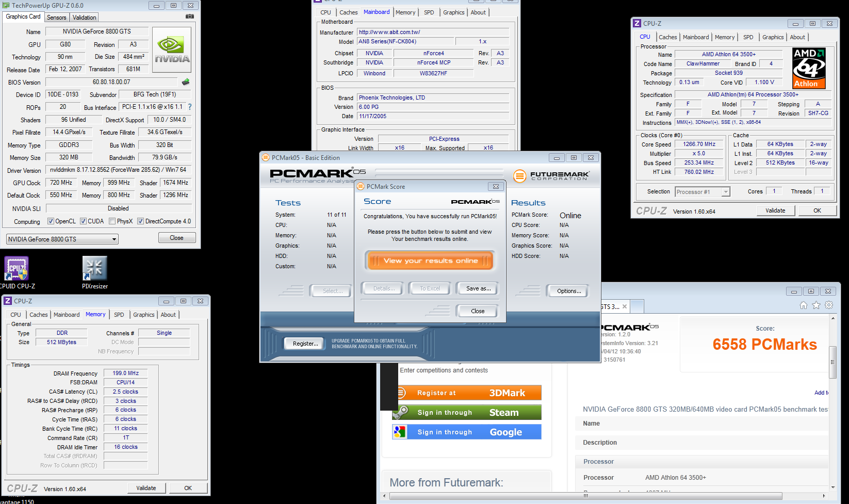
Task: Toggle the OpenCL checkbox
Action: point(51,221)
